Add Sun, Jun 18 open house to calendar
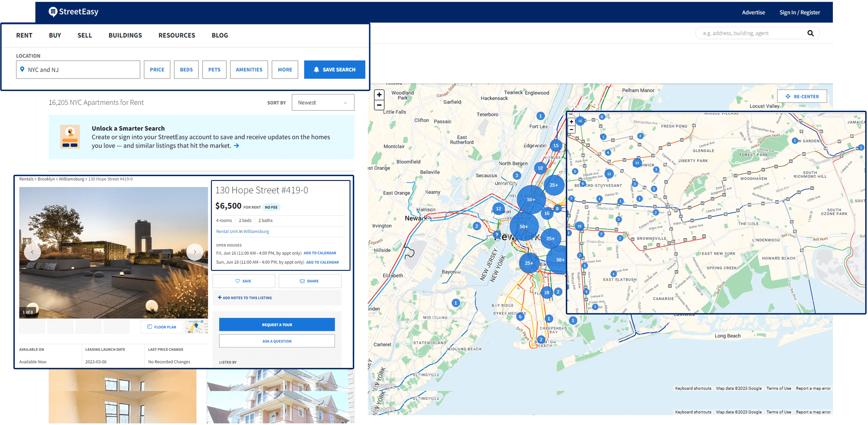Screen dimensions: 868x425 [x=323, y=262]
